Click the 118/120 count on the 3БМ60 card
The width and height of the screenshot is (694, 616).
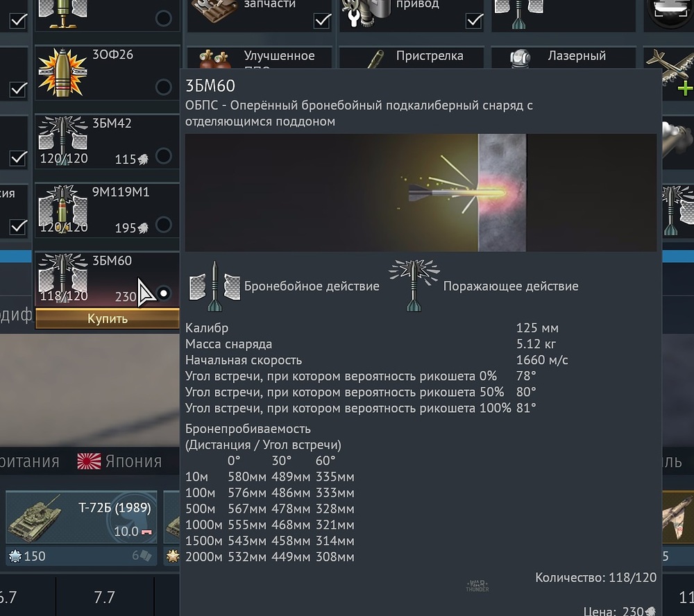tap(64, 296)
